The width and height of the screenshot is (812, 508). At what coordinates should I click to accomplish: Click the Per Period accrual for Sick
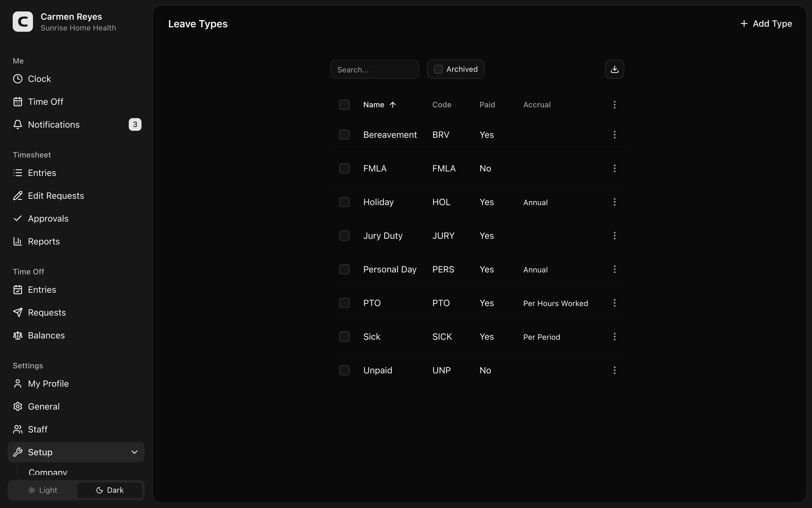coord(542,337)
